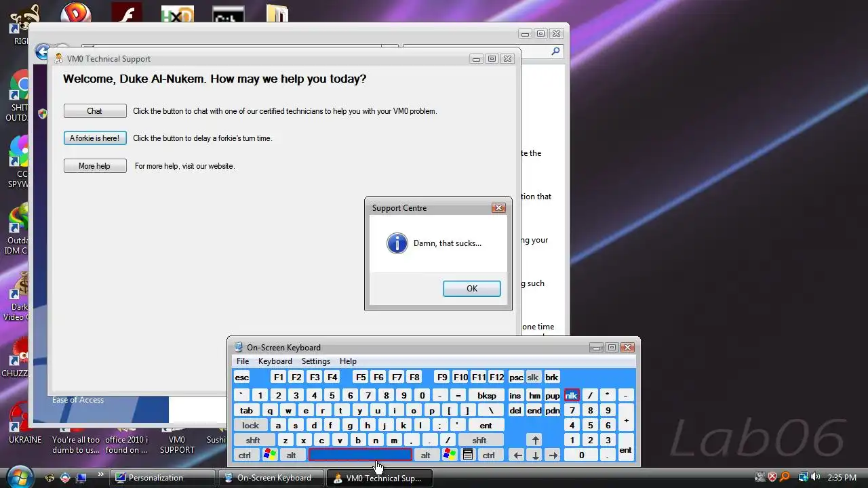868x488 pixels.
Task: Click the end key on the On-Screen Keyboard
Action: pos(534,410)
